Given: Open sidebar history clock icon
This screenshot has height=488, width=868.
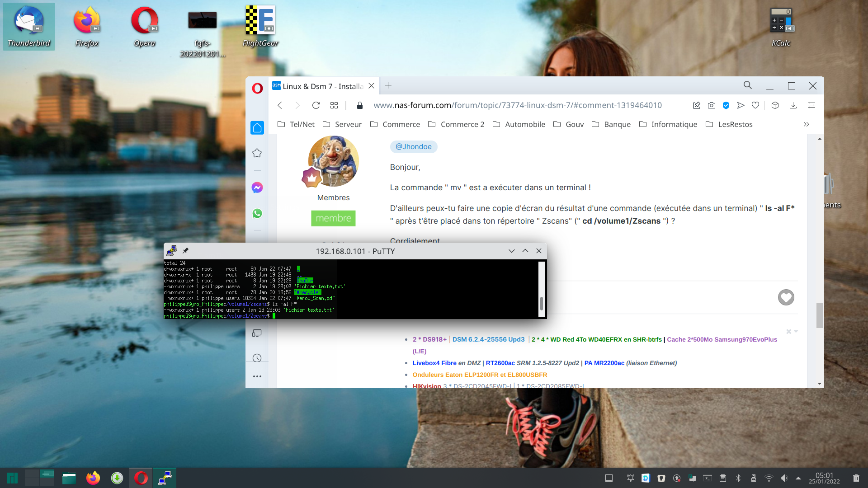Looking at the screenshot, I should click(257, 358).
